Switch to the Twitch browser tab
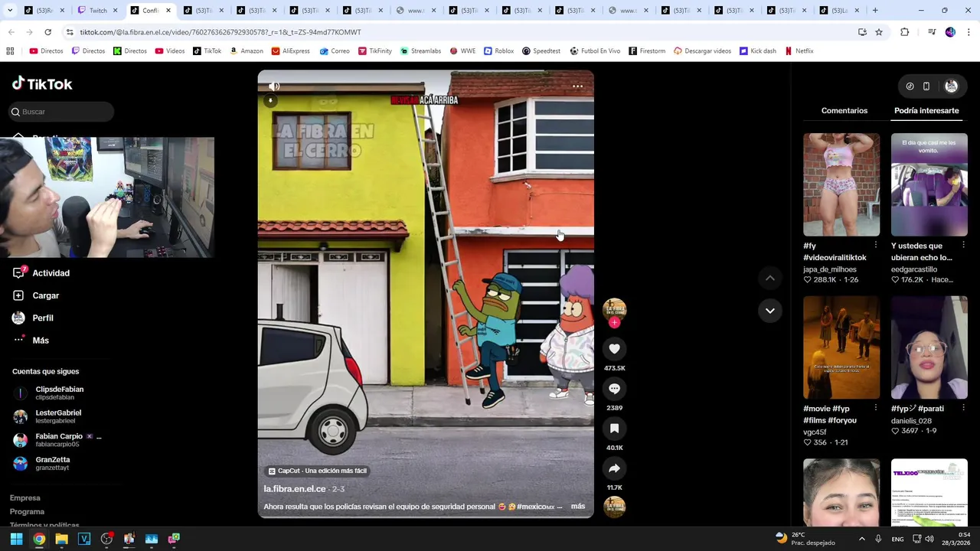This screenshot has height=551, width=980. coord(98,11)
